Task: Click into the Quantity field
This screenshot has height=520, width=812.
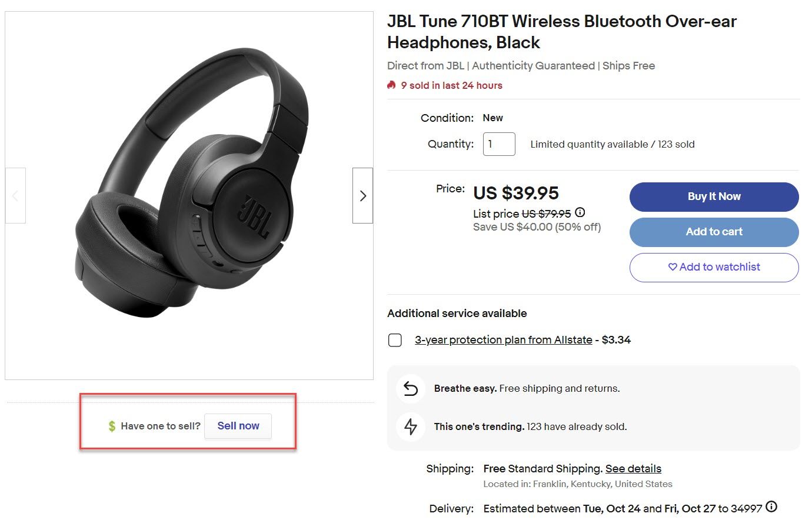Action: pos(499,144)
